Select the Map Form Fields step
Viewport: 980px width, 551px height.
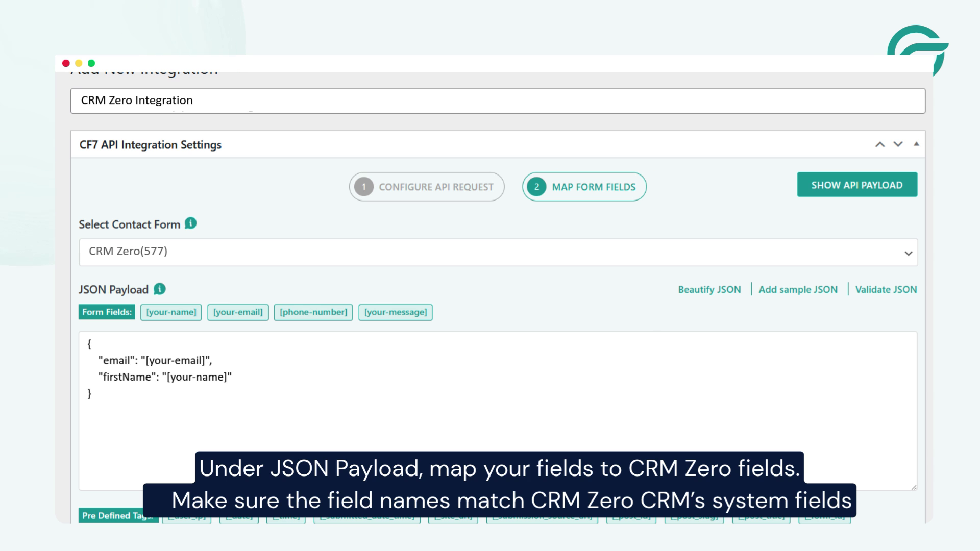584,187
